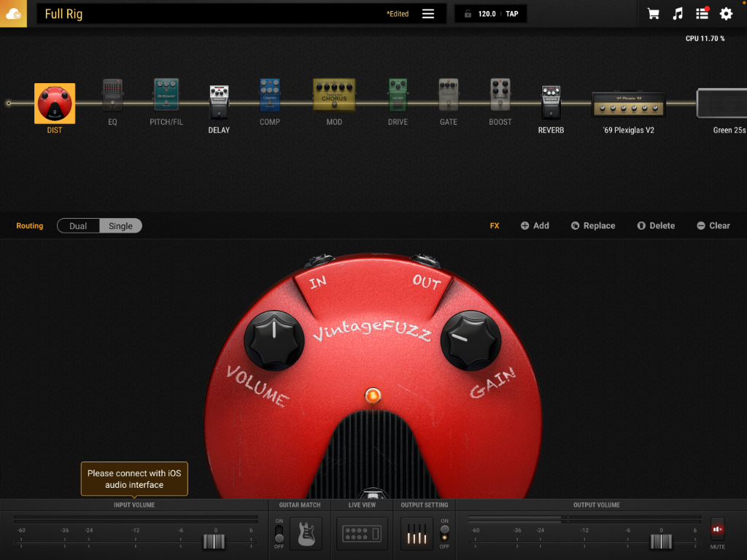Click Add FX button
The height and width of the screenshot is (560, 747).
click(535, 226)
